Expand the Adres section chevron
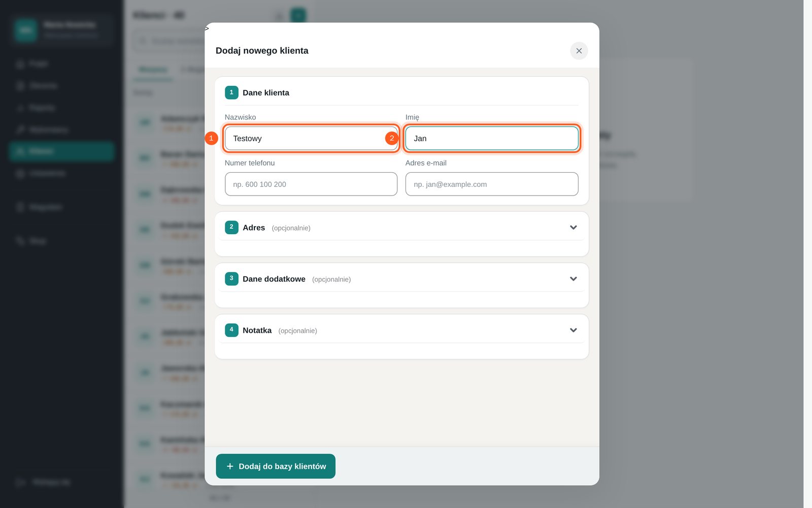The image size is (812, 508). (x=573, y=228)
